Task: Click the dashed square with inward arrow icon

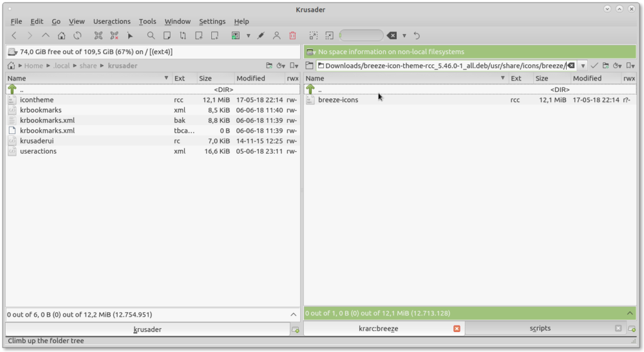Action: coord(330,36)
